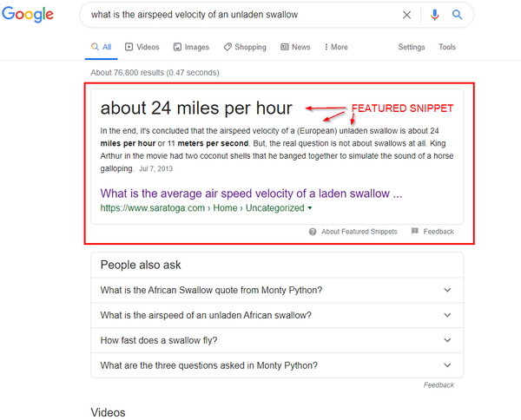Open the Shopping results tab
This screenshot has width=521, height=420.
244,47
